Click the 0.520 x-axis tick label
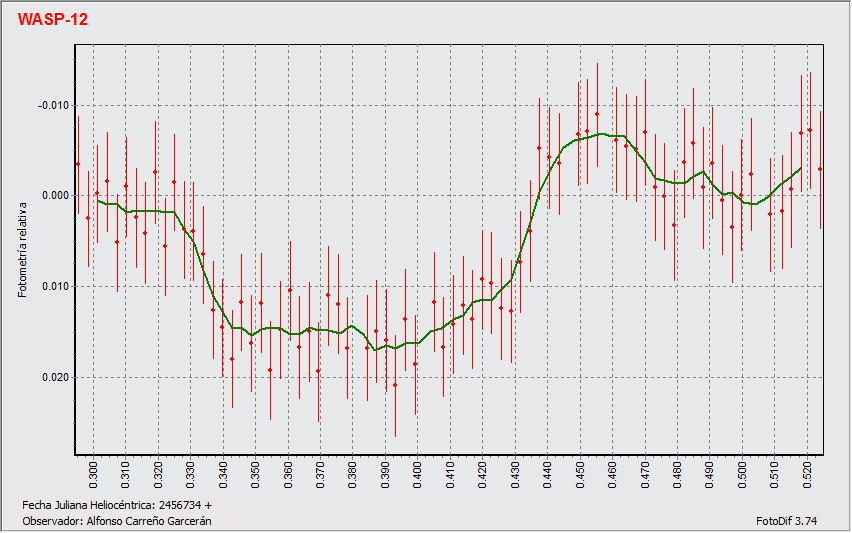852x533 pixels. point(808,473)
